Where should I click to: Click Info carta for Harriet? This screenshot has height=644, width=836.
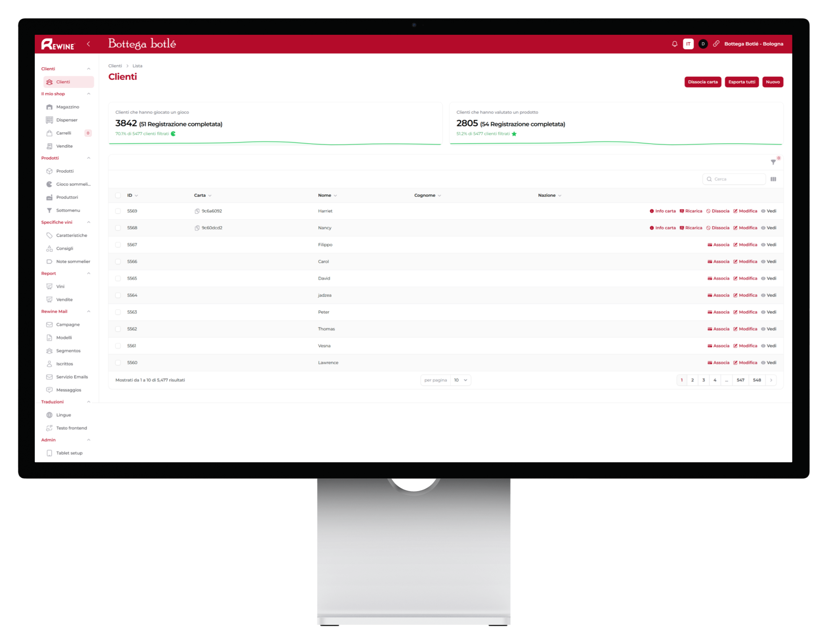tap(663, 211)
